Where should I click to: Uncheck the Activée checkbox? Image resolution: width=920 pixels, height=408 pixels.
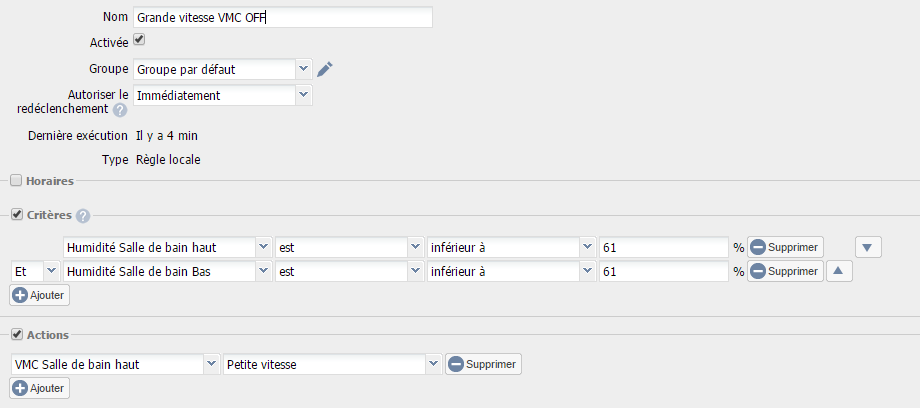139,41
